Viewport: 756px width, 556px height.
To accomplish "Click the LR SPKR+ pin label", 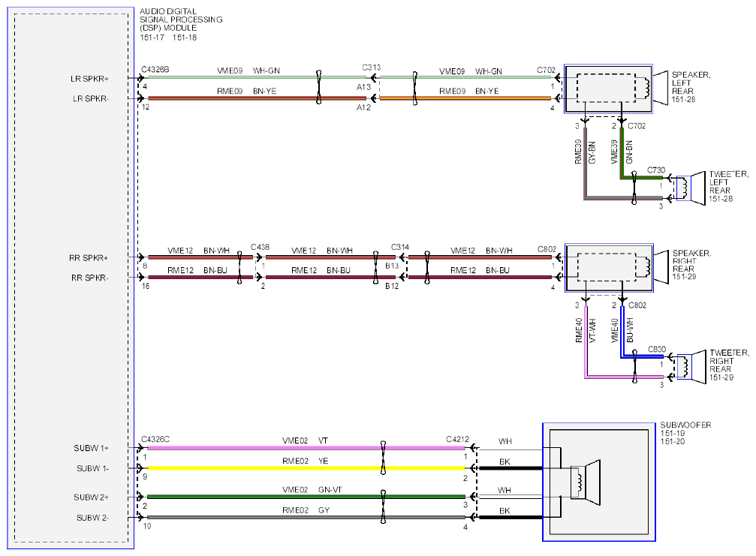I will click(x=89, y=79).
